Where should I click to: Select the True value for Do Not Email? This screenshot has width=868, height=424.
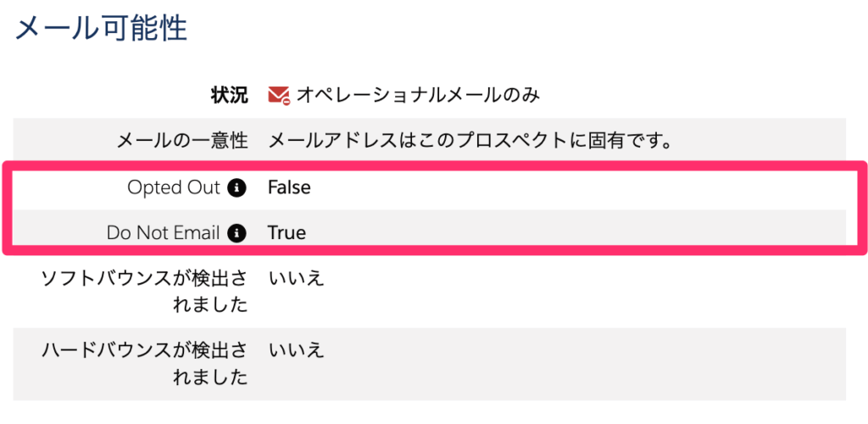click(287, 232)
